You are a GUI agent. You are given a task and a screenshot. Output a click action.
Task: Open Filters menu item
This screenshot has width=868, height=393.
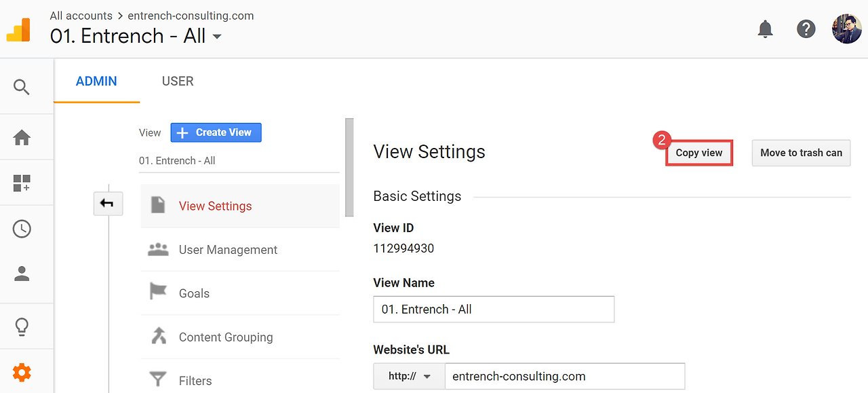tap(240, 380)
